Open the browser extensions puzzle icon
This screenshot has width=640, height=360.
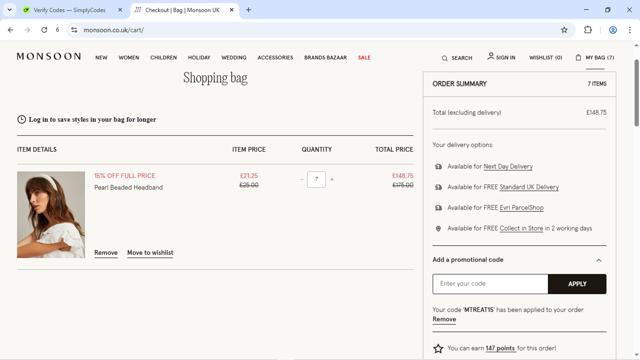tap(588, 30)
